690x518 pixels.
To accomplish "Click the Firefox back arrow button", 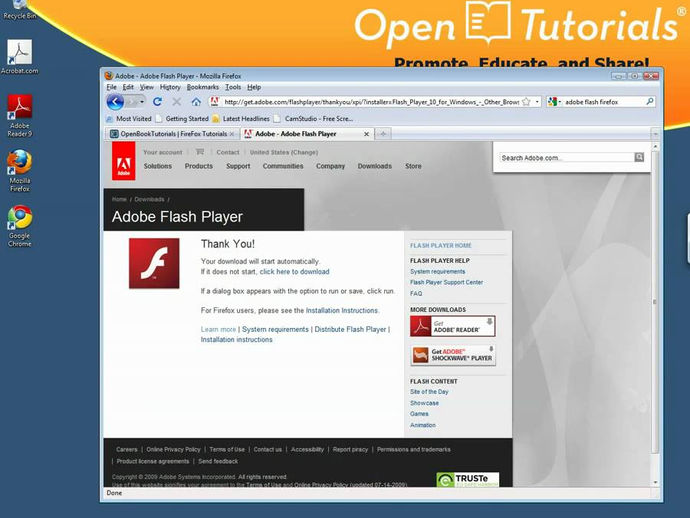I will pyautogui.click(x=115, y=102).
